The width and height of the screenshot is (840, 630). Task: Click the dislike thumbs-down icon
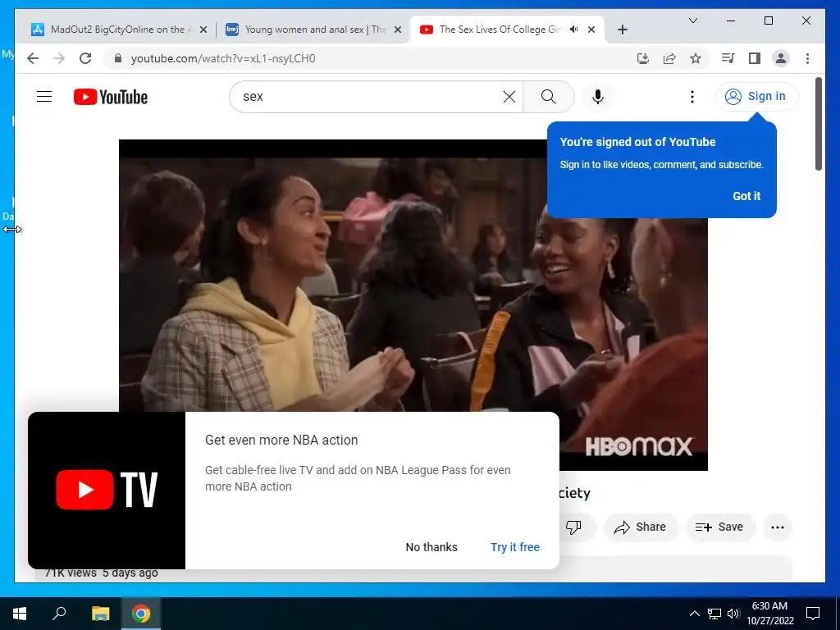(x=573, y=527)
